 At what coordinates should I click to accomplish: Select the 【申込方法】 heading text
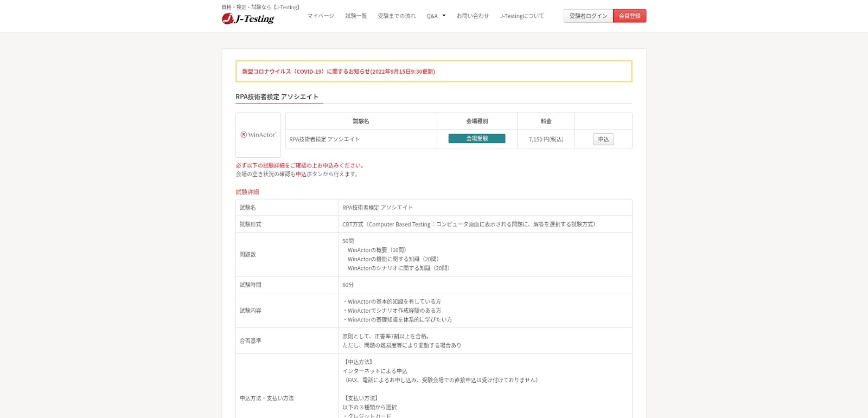[x=359, y=362]
